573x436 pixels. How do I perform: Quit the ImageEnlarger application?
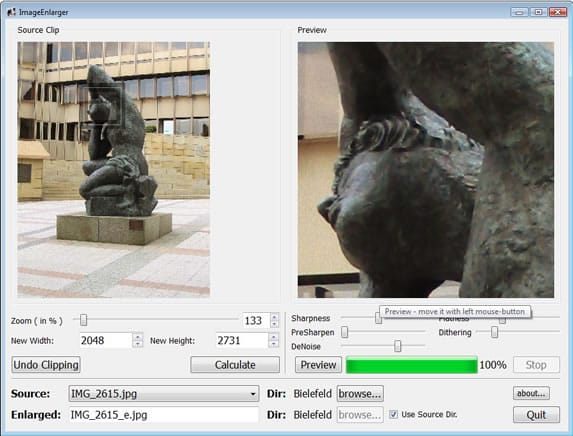coord(536,414)
